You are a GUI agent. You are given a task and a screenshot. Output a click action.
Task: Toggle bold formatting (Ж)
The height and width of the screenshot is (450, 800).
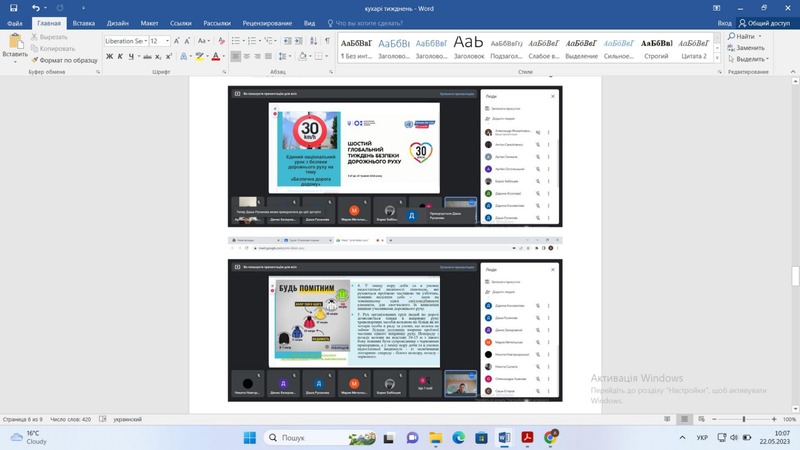(110, 57)
